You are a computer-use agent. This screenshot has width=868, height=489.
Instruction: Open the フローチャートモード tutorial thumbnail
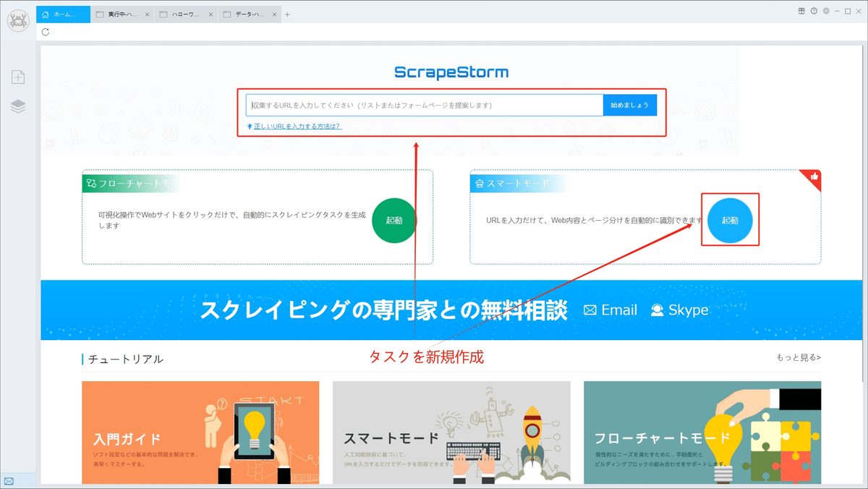[x=702, y=433]
